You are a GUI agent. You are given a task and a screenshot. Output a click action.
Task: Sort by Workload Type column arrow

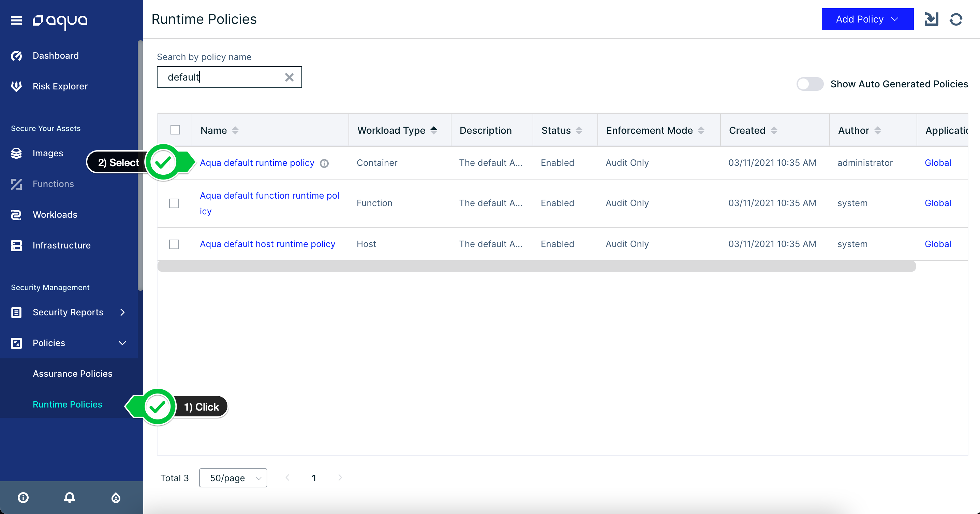point(433,130)
